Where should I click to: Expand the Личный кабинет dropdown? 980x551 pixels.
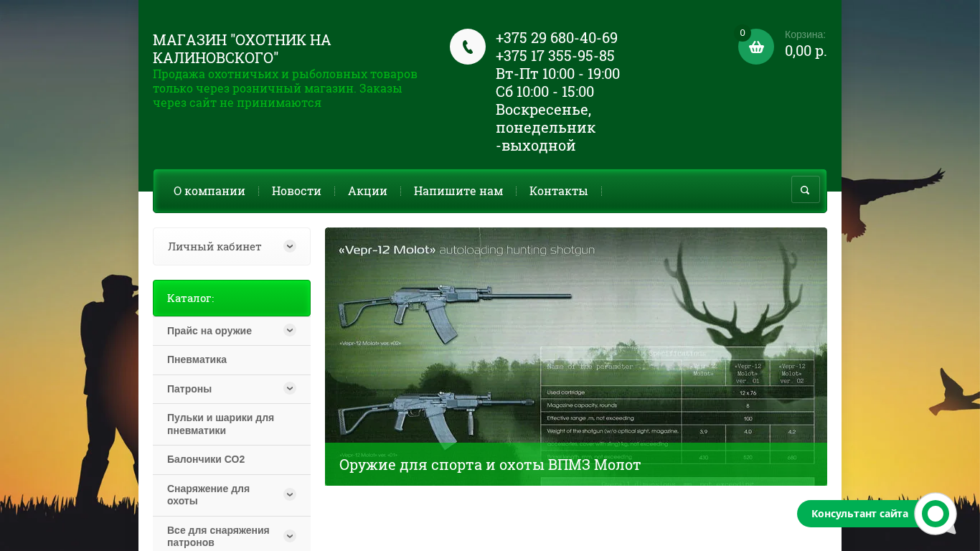point(290,246)
